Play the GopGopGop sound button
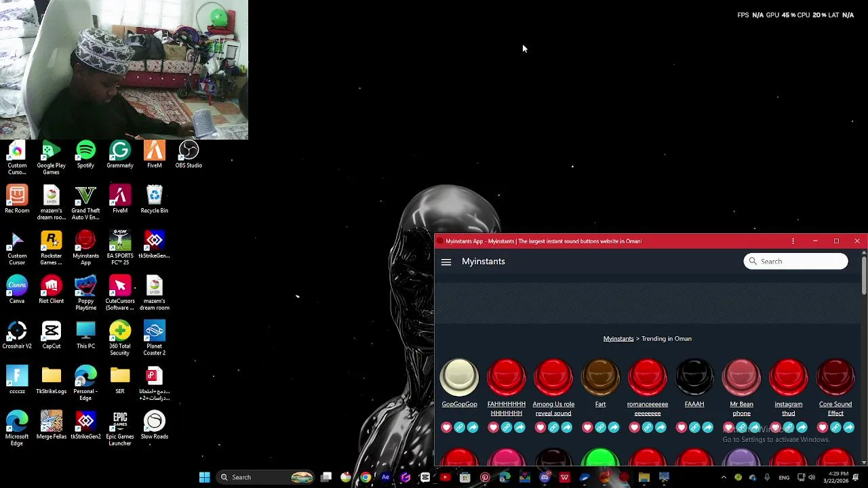The image size is (868, 488). [x=459, y=378]
